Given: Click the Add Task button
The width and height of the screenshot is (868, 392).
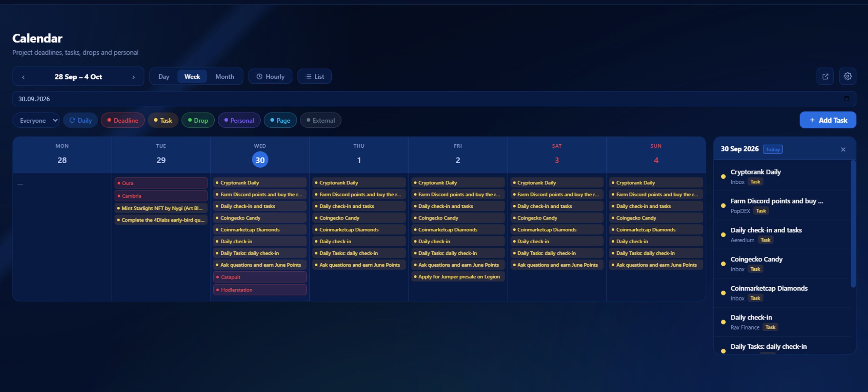Looking at the screenshot, I should point(828,120).
